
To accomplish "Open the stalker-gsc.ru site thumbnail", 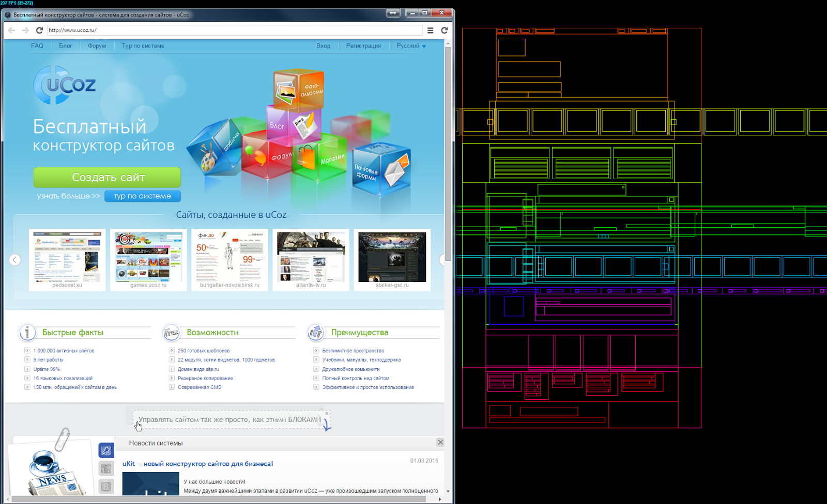I will [x=392, y=260].
